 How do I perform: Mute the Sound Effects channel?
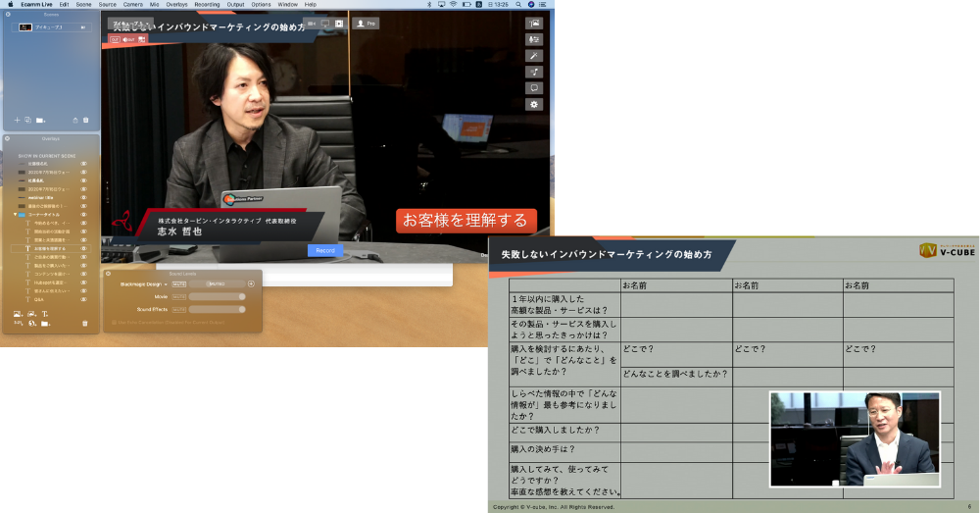pyautogui.click(x=179, y=309)
